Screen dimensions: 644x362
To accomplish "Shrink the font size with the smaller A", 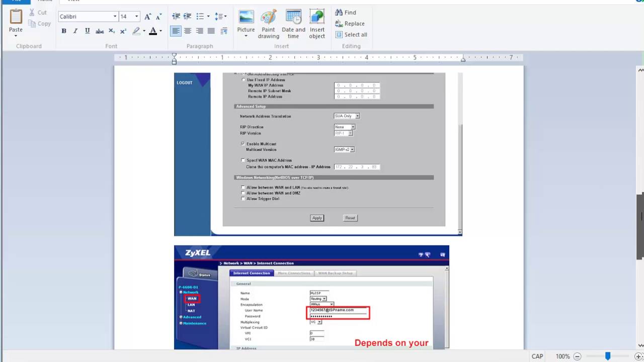I will (158, 17).
